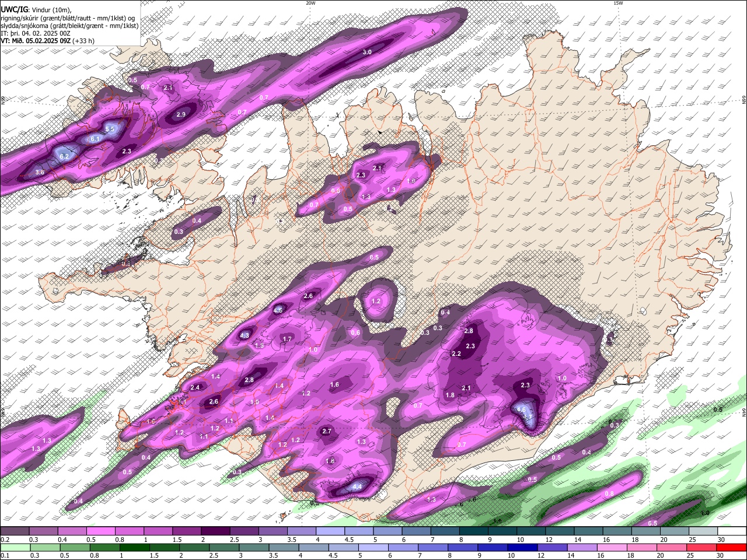Click the 6.1 precipitation value
This screenshot has width=747, height=560.
[95, 139]
